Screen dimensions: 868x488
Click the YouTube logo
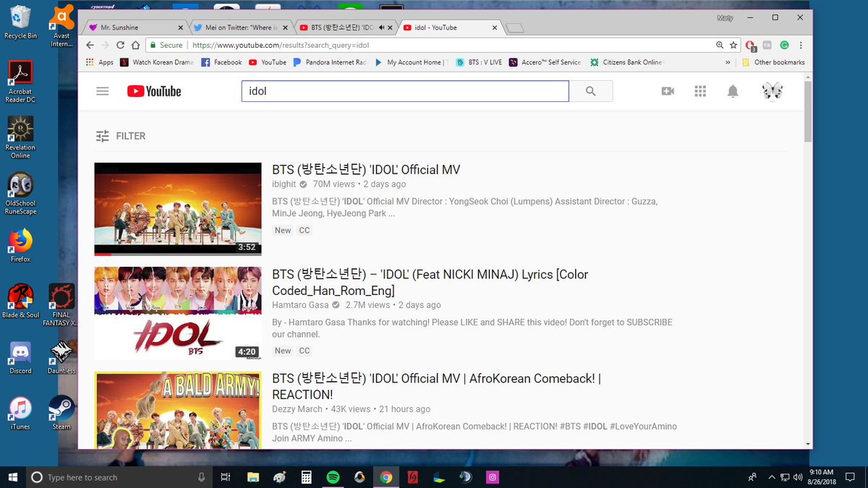tap(154, 91)
